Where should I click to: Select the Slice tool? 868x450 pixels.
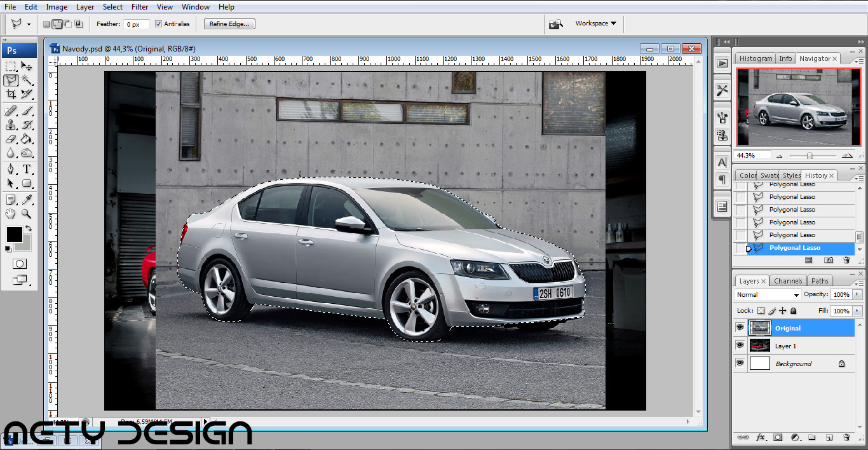27,94
